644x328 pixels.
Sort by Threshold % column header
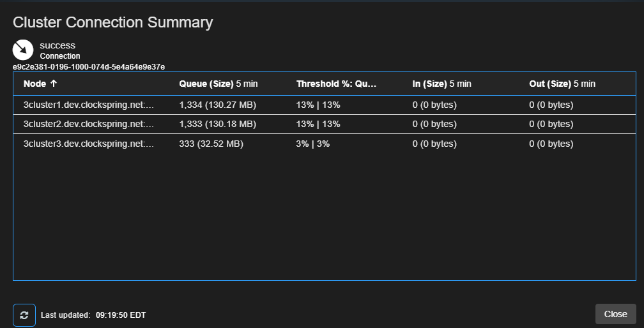click(336, 84)
